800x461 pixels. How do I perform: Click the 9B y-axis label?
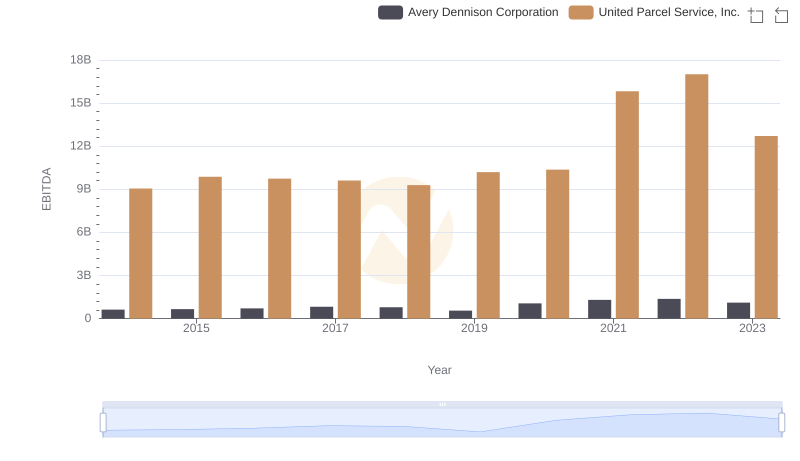click(84, 189)
